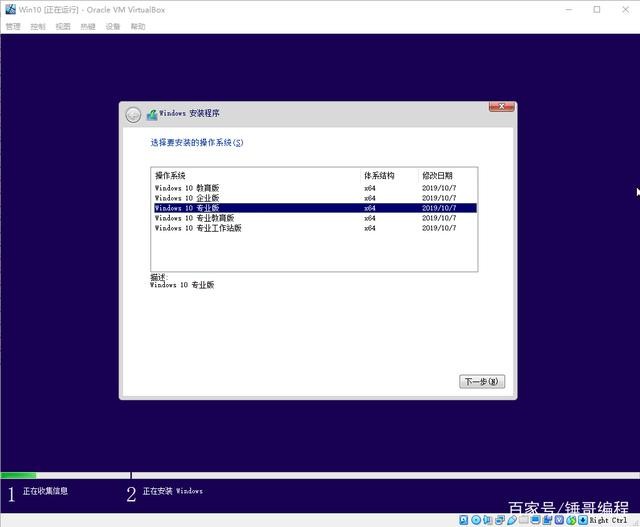Screen dimensions: 640x527
Task: Click the 选择要安装的操作系统(S) label
Action: coord(197,142)
